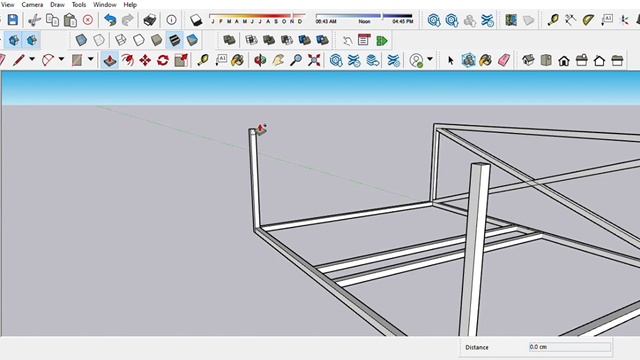Open the 3D Warehouse icon beside the time slider
The image size is (640, 360).
pyautogui.click(x=434, y=20)
